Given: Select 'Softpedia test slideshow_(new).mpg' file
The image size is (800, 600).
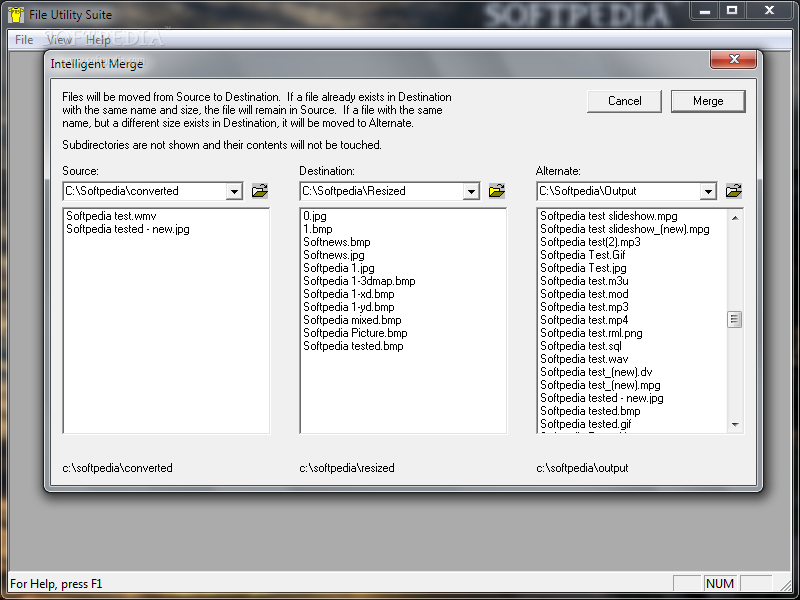Looking at the screenshot, I should coord(624,229).
